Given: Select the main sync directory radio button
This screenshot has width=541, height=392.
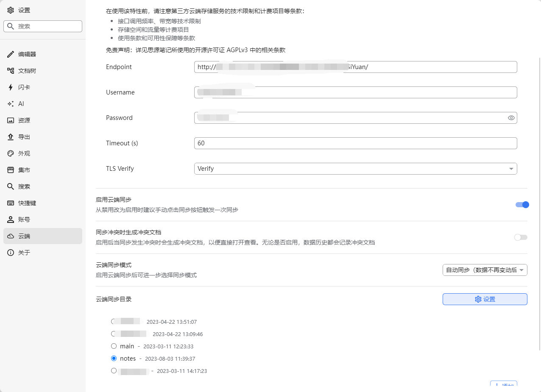Looking at the screenshot, I should [x=114, y=346].
